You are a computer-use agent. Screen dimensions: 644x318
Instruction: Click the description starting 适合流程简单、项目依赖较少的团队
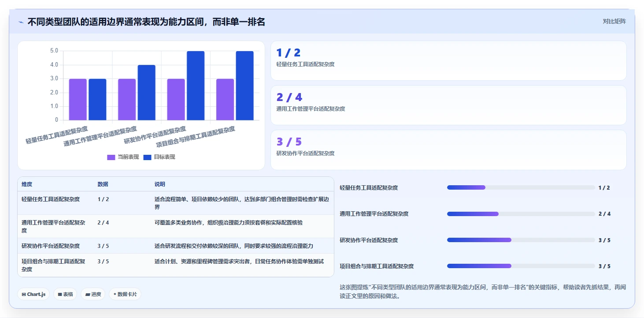[x=242, y=203]
